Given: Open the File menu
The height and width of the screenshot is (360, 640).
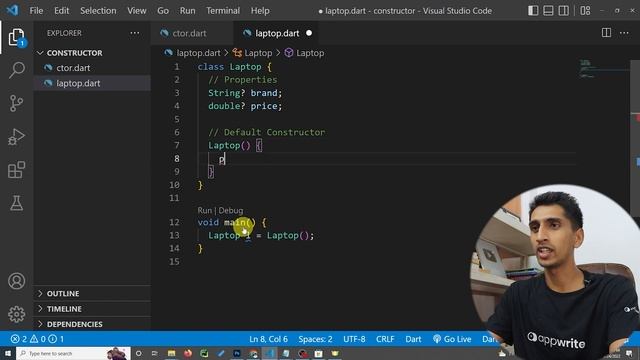Looking at the screenshot, I should pos(36,11).
